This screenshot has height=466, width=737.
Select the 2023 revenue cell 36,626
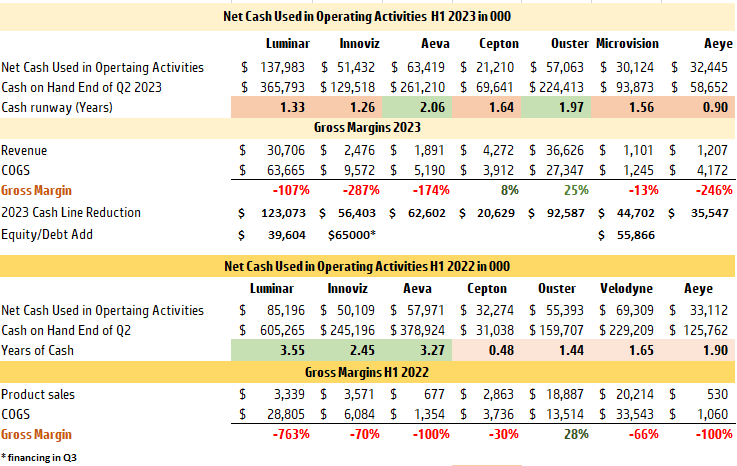[x=565, y=150]
